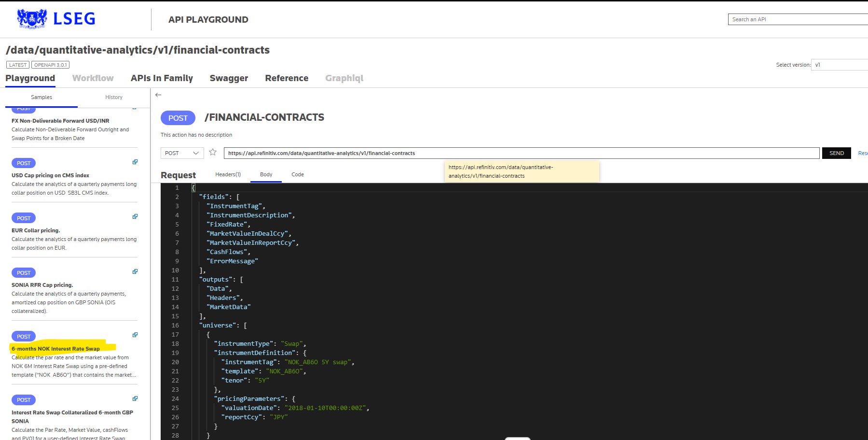
Task: Click the POST badge on SONIA RFR Cap sample
Action: click(x=24, y=273)
